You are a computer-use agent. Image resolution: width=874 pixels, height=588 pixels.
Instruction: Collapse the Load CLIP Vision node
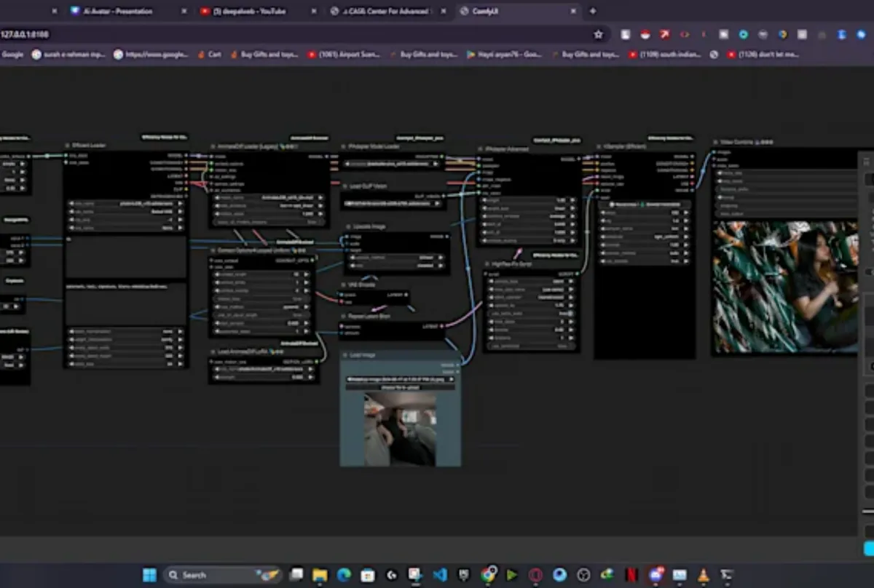(x=346, y=186)
